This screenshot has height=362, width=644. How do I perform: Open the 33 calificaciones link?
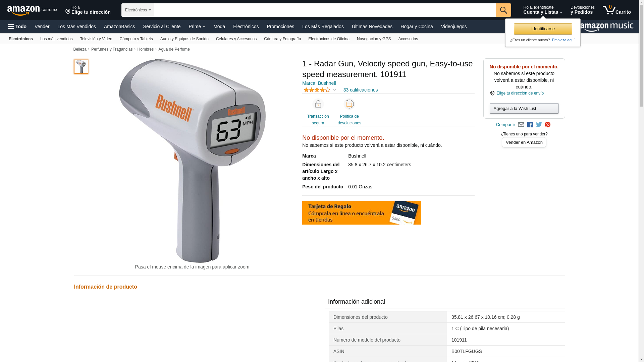click(x=360, y=90)
